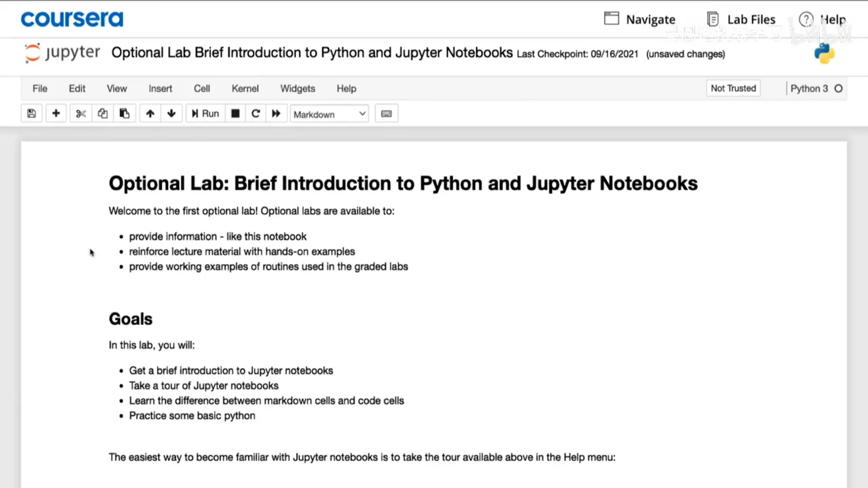
Task: Select the Goals heading cell
Action: click(131, 319)
